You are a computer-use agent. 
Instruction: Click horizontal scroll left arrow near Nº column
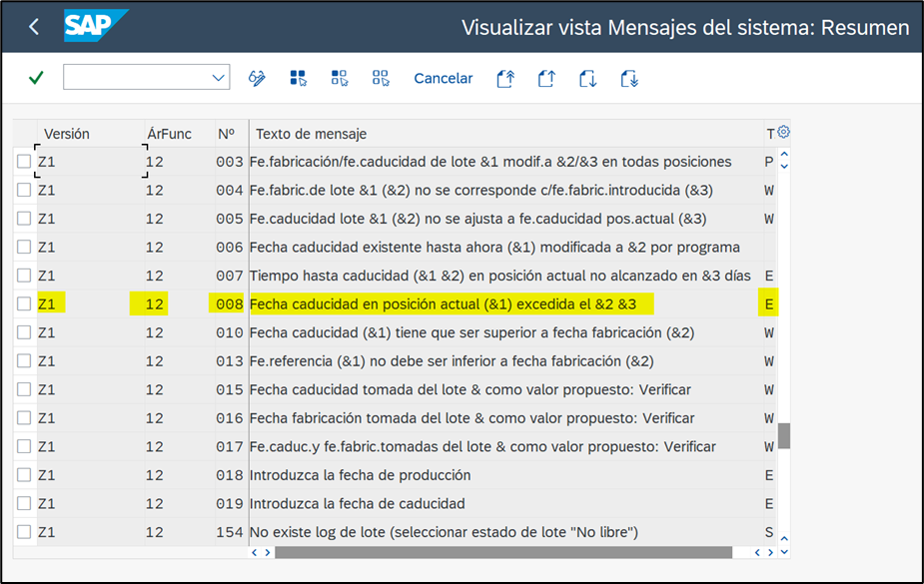coord(255,552)
